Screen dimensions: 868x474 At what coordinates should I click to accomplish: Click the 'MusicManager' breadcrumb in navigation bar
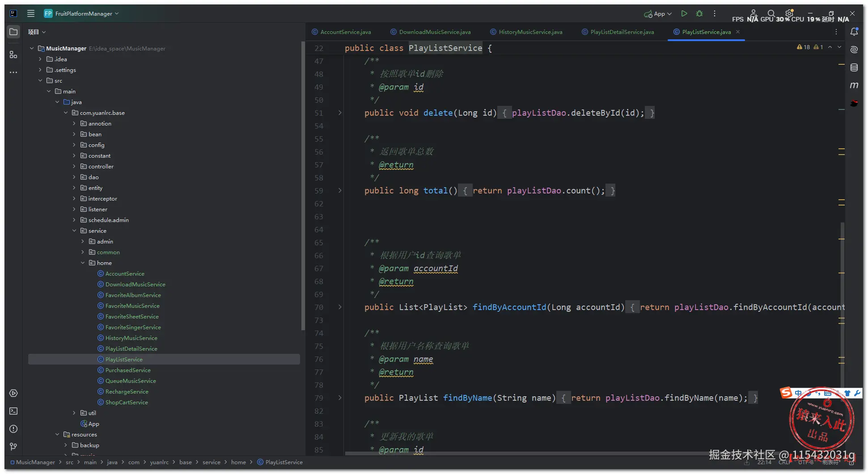pyautogui.click(x=35, y=462)
